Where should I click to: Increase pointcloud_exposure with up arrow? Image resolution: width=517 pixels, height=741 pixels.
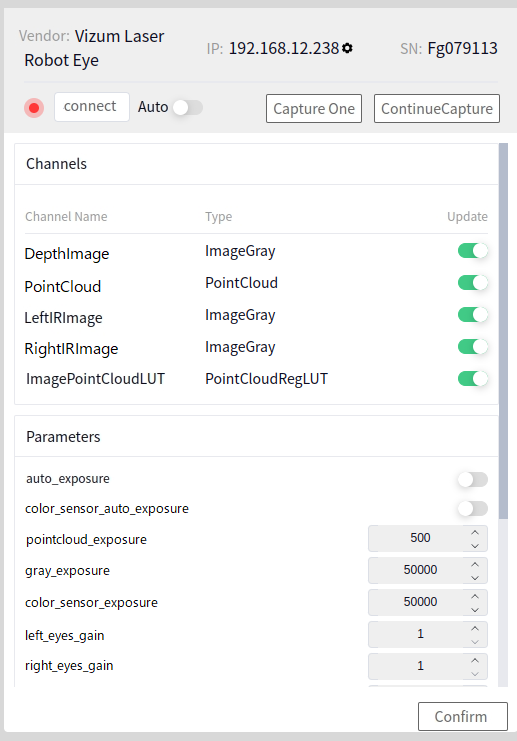[x=475, y=533]
